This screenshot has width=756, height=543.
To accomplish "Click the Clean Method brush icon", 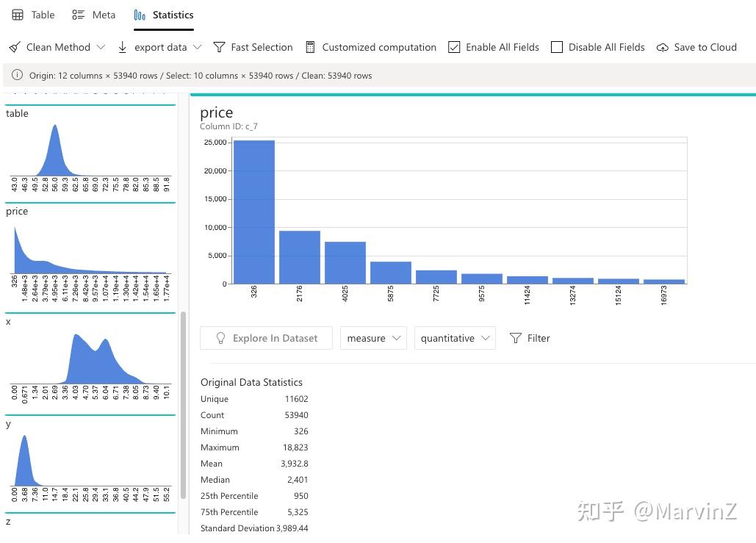I will 15,47.
